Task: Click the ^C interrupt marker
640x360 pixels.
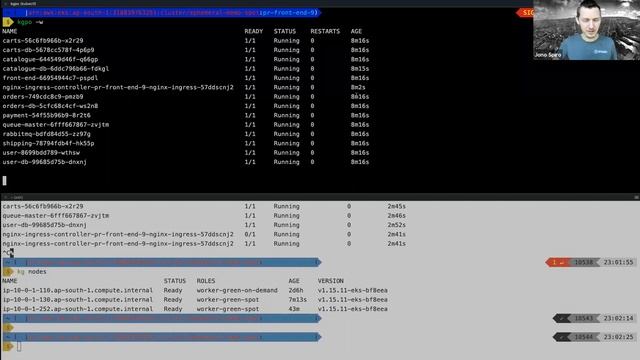Action: click(x=7, y=253)
